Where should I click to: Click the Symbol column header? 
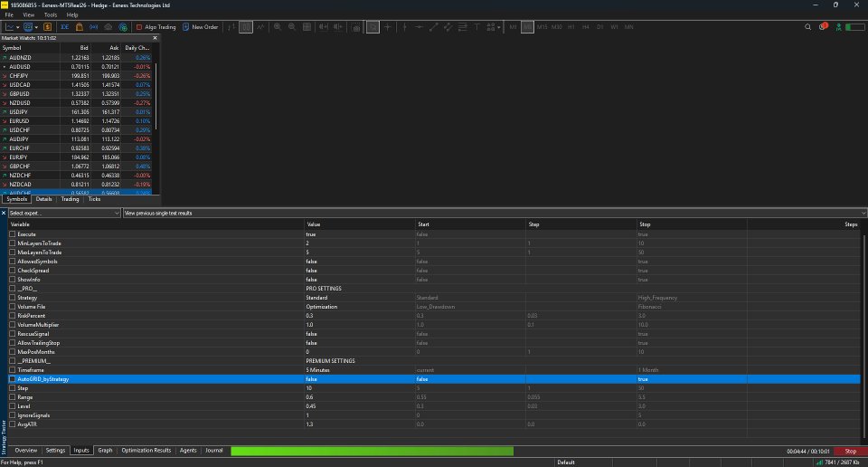pyautogui.click(x=30, y=48)
